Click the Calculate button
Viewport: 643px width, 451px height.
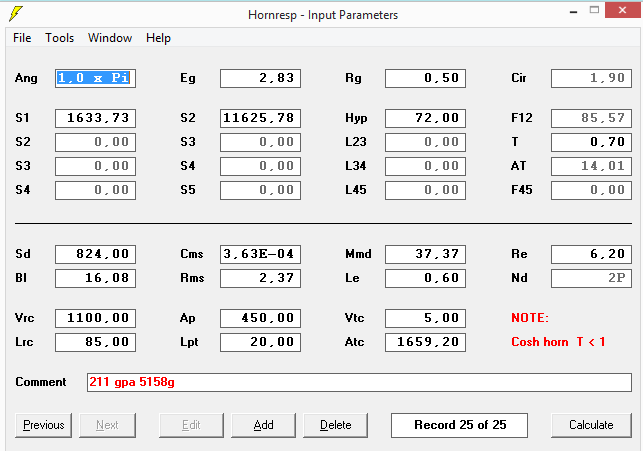tap(591, 425)
